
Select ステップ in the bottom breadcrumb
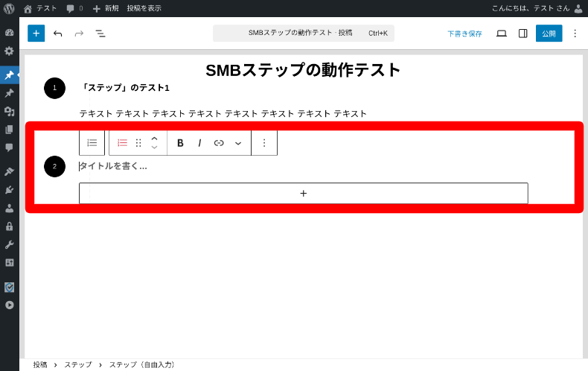78,365
